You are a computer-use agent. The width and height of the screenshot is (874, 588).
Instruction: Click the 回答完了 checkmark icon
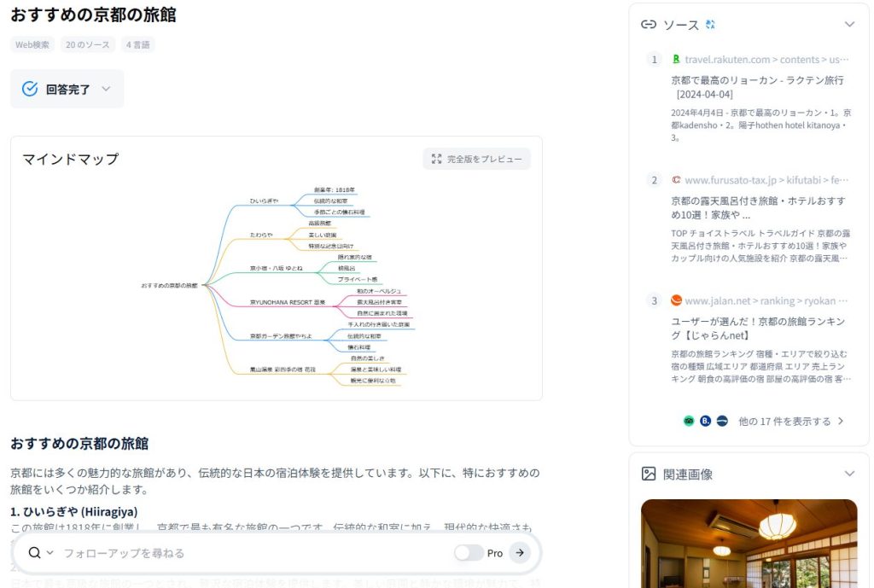pos(30,89)
